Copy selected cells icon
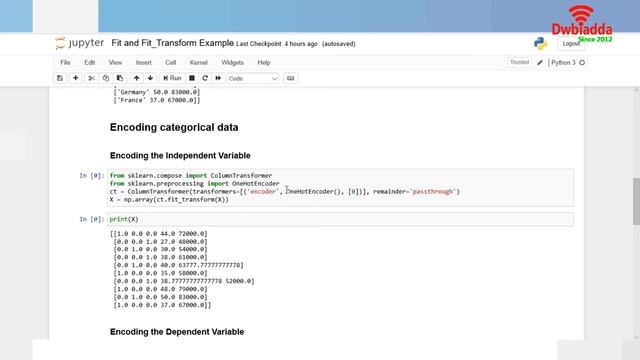Viewport: 640px width, 360px height. click(x=106, y=78)
